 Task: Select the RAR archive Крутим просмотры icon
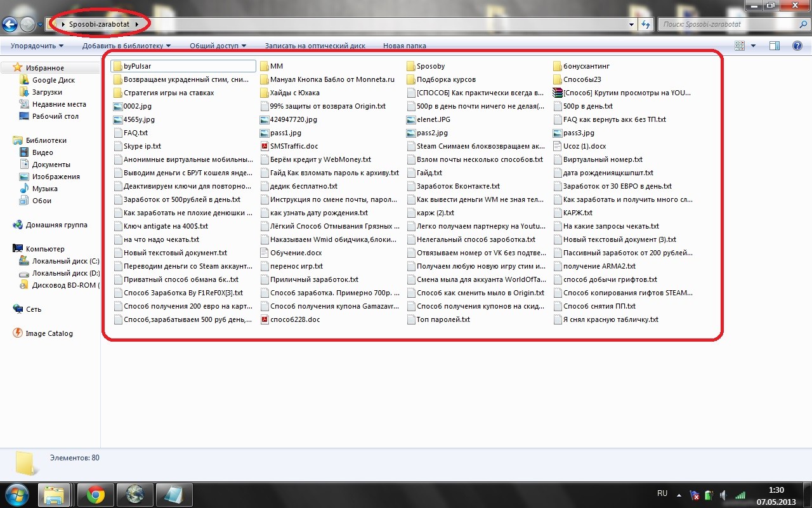[x=558, y=93]
